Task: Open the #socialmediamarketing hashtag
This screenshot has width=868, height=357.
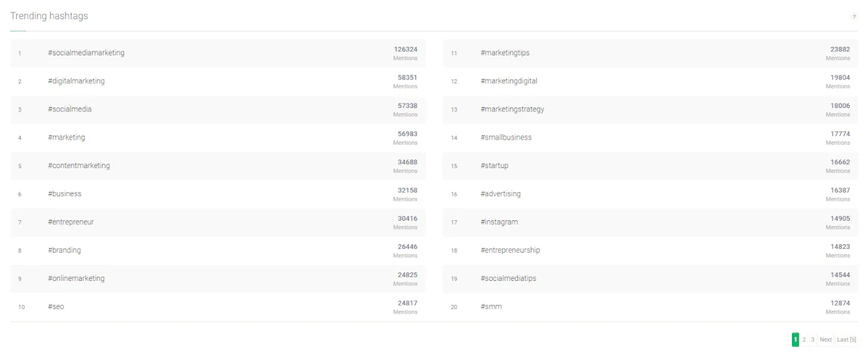Action: 86,53
